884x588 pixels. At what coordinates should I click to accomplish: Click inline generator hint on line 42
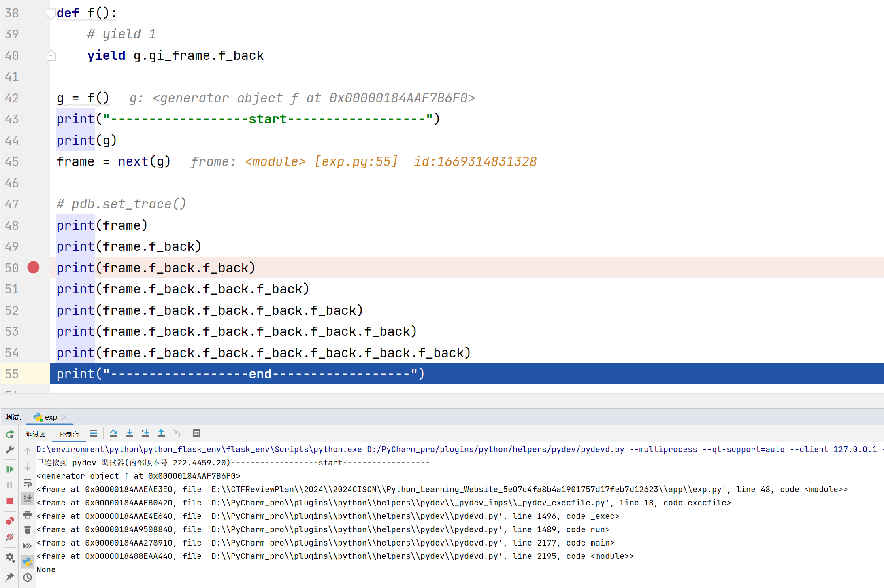302,98
